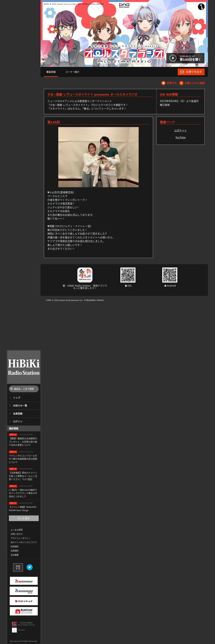Open the Bushiroad Move banner

(24, 591)
